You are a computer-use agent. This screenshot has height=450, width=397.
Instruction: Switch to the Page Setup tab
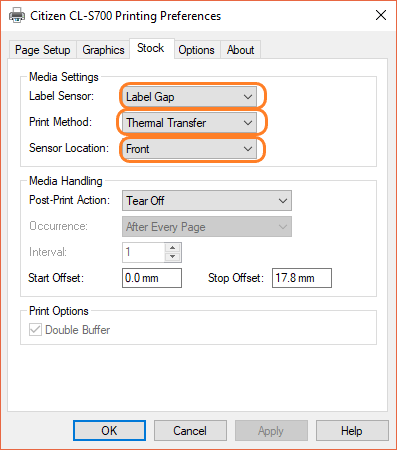[x=43, y=50]
